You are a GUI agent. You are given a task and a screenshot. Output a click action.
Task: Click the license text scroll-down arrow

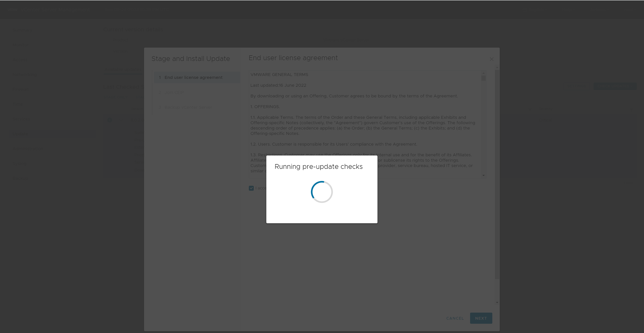(483, 175)
